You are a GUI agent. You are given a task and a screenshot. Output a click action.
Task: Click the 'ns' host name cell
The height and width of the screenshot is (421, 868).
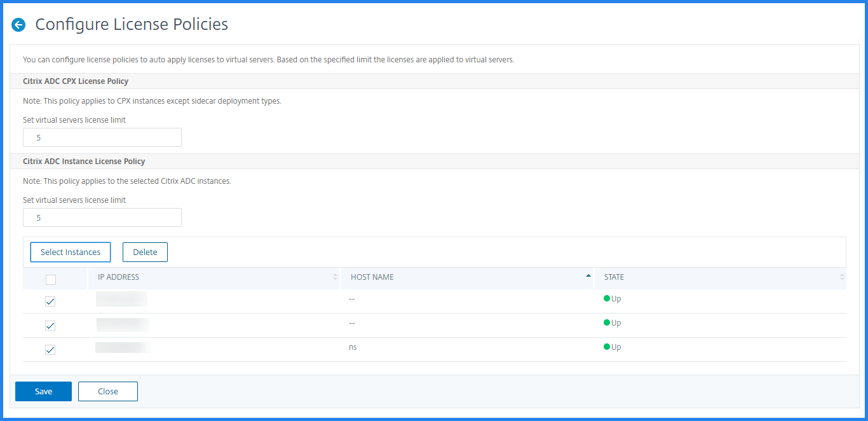(353, 347)
